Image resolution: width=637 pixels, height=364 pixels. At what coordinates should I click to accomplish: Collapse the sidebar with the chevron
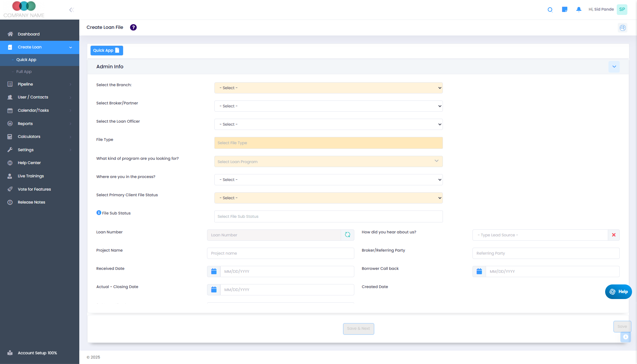(71, 10)
